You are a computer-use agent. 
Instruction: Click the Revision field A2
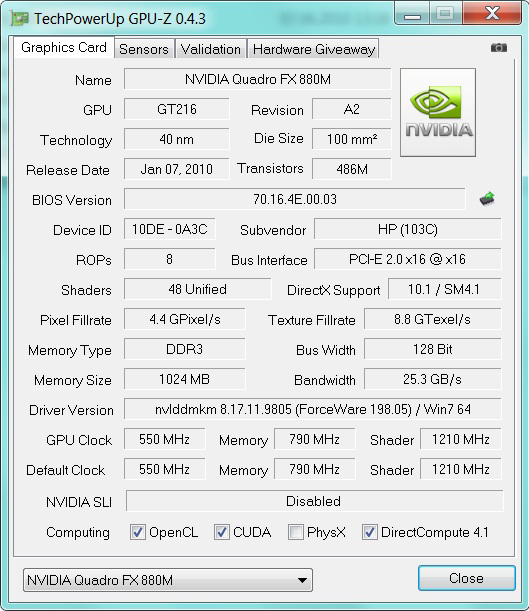tap(351, 109)
